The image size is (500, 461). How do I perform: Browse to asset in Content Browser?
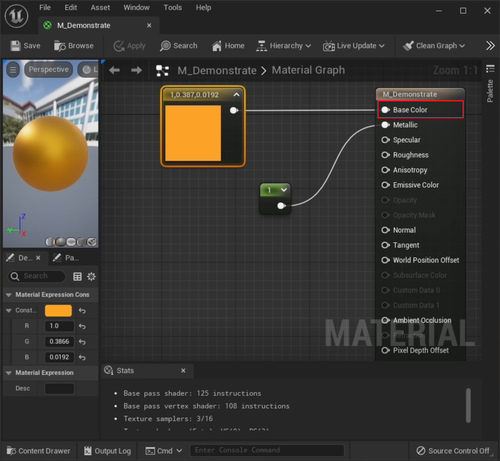click(74, 46)
